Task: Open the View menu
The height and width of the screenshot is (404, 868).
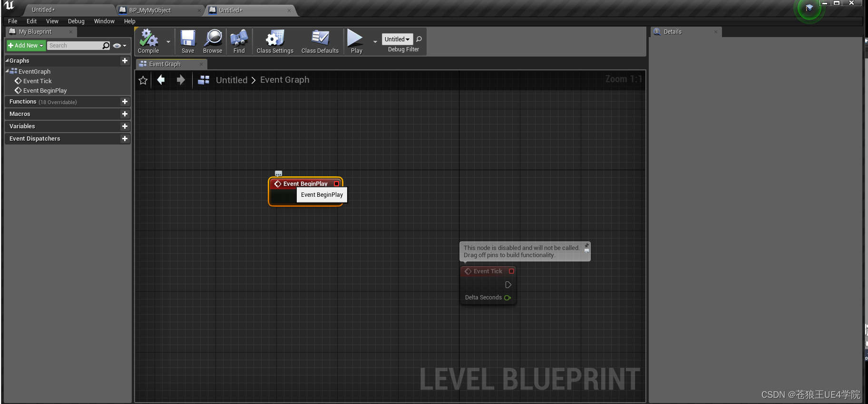Action: [52, 21]
